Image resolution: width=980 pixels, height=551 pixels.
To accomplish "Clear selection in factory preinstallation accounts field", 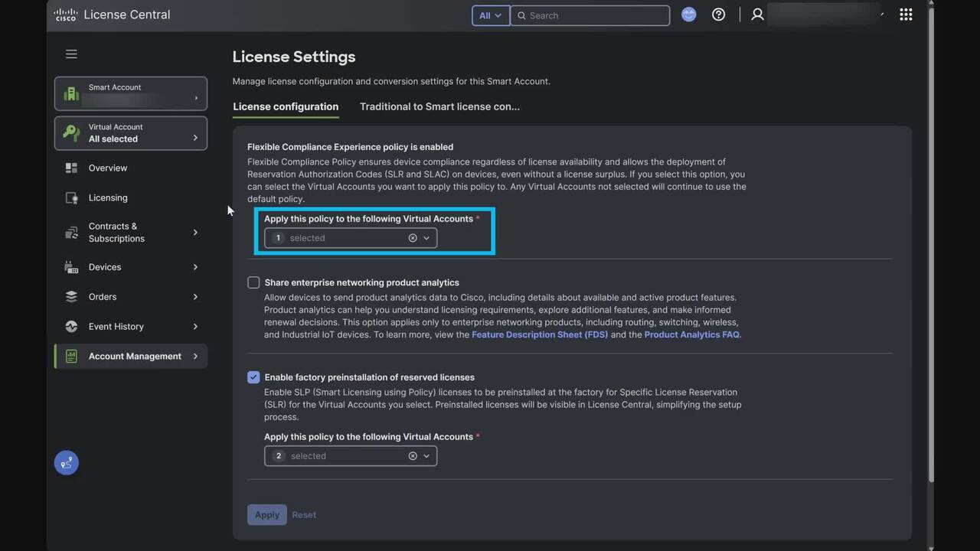I will coord(413,456).
